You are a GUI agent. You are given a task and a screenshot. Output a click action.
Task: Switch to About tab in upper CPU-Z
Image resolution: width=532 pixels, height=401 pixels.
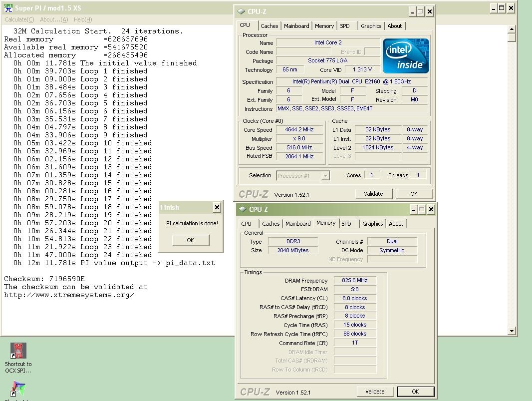click(395, 26)
